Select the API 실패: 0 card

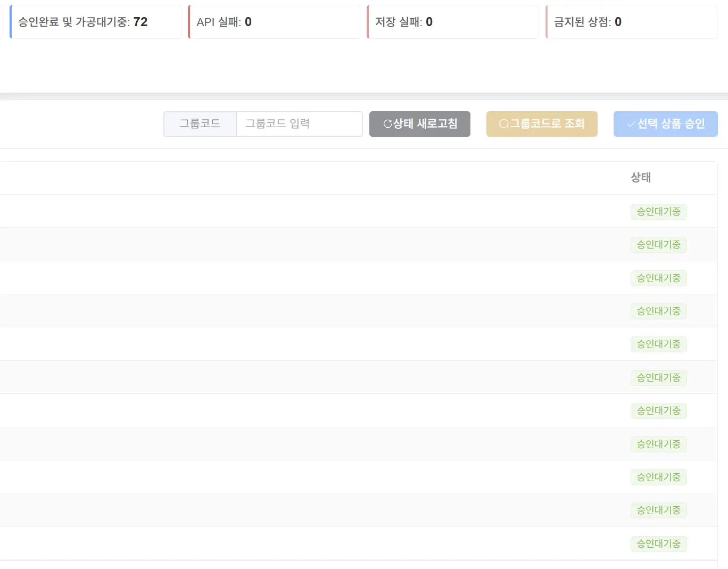274,22
